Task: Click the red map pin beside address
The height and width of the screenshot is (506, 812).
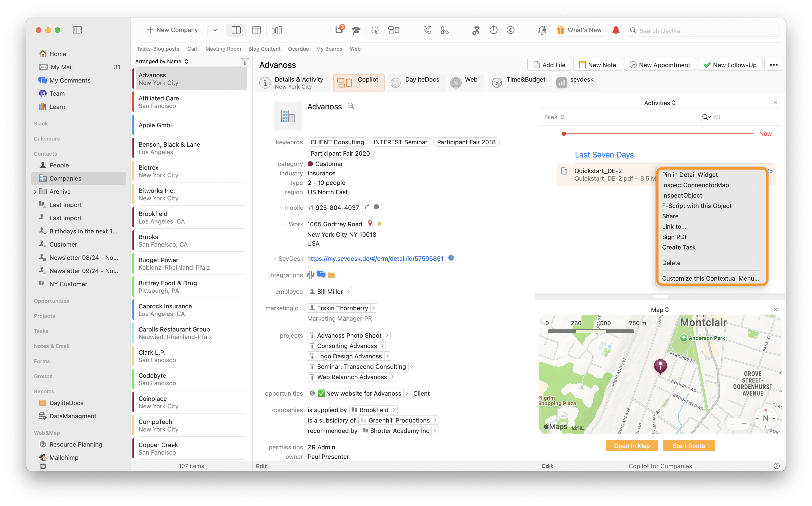Action: [370, 224]
